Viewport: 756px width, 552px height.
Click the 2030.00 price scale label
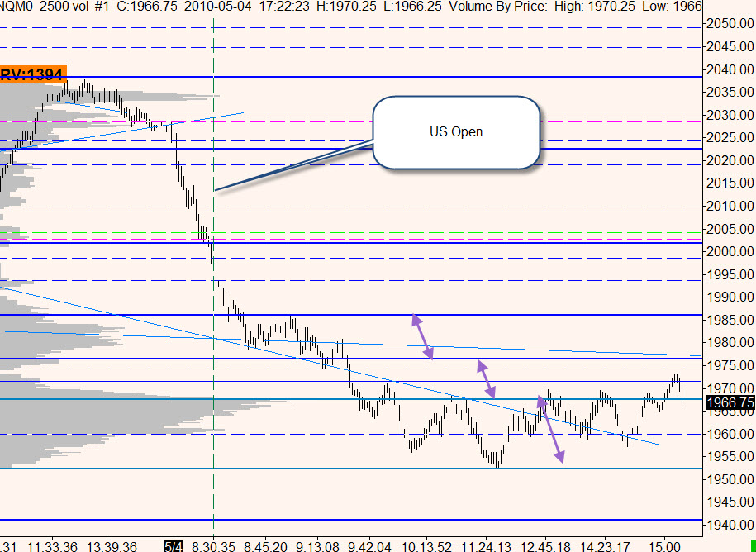tap(729, 115)
